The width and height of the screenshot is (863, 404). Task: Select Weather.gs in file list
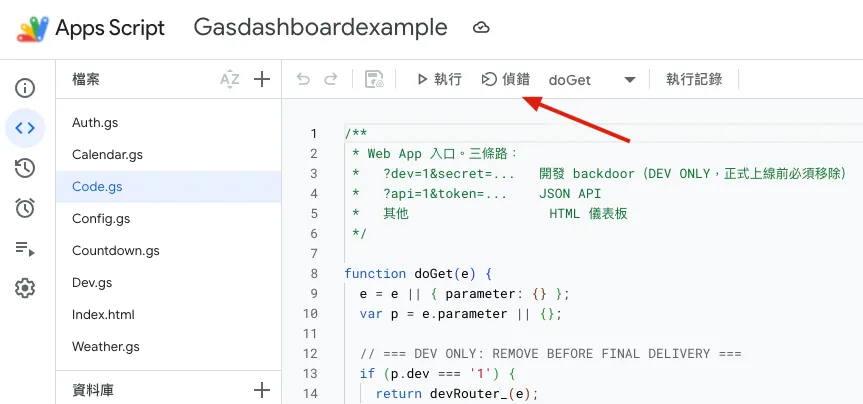tap(168, 347)
